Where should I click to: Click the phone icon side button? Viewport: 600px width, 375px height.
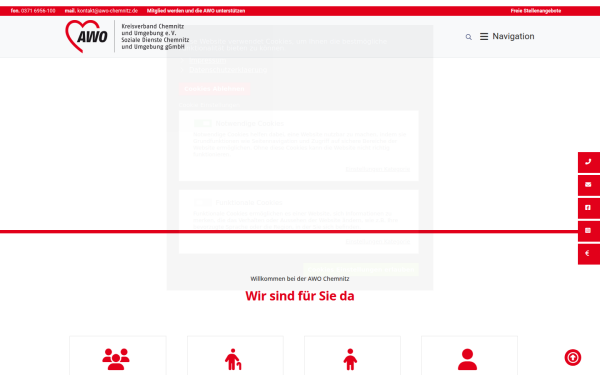pos(589,162)
